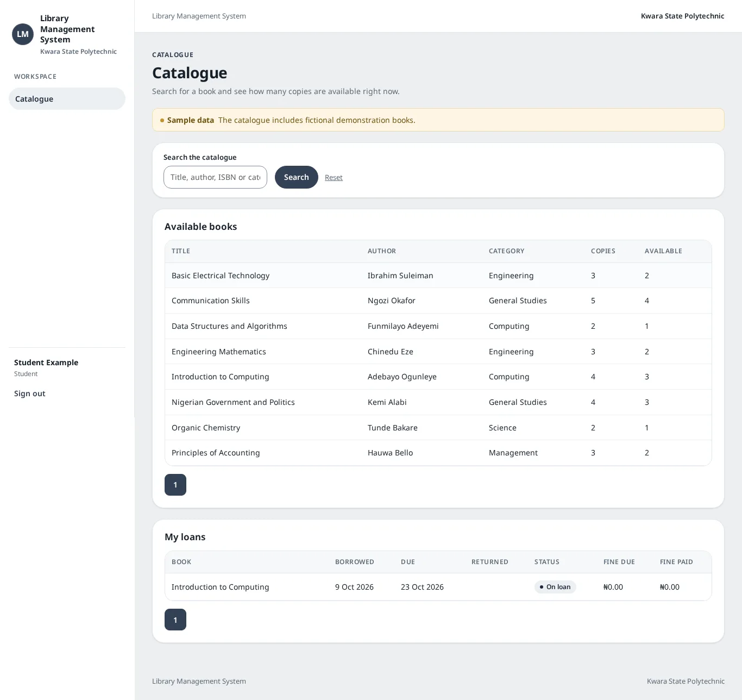Click the AVAILABLE column header
This screenshot has width=742, height=700.
[x=663, y=251]
